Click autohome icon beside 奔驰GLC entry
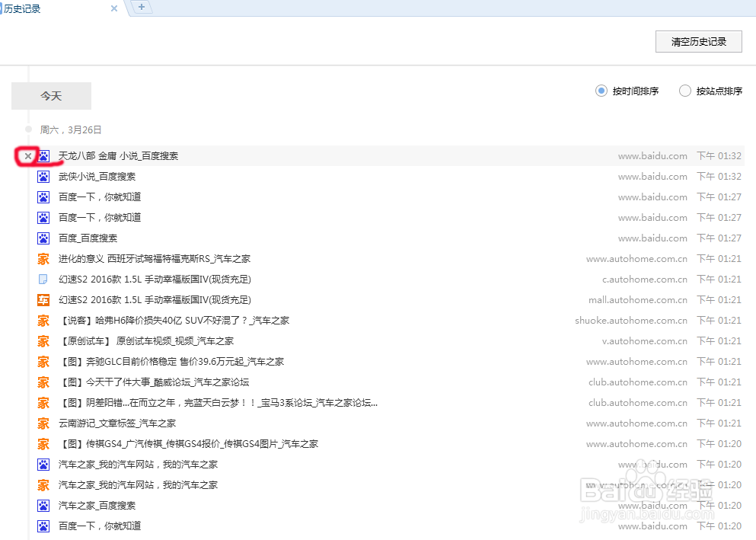 43,362
